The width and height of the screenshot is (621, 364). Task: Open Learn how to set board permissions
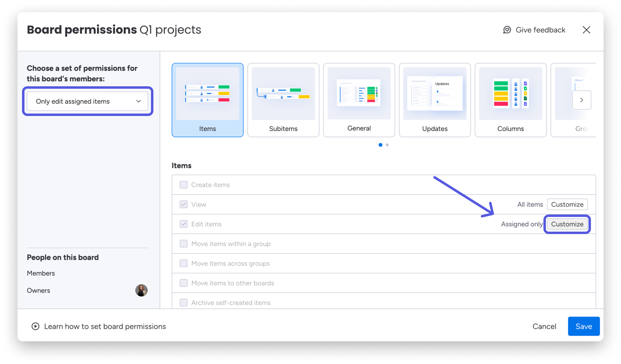click(x=105, y=326)
